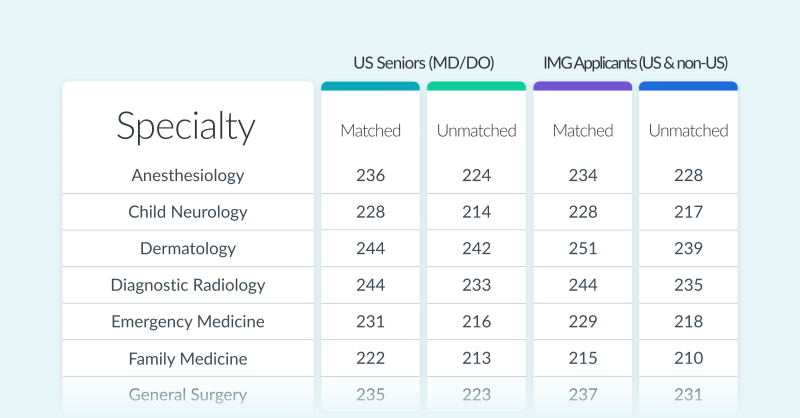
Task: Click Emergency Medicine IMG matched score 229
Action: (x=582, y=321)
